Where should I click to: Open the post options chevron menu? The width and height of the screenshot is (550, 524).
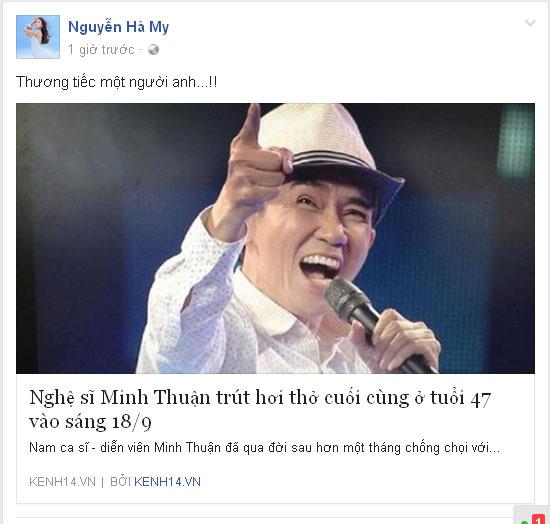coord(530,23)
